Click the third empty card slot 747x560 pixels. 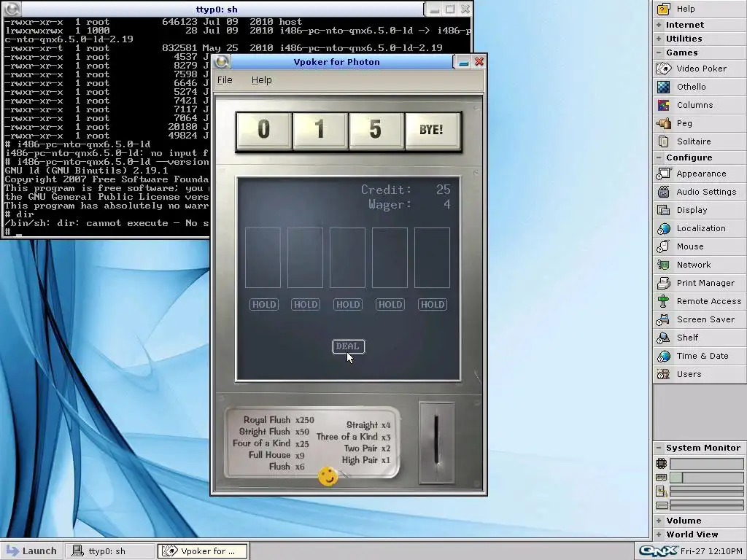pos(347,257)
